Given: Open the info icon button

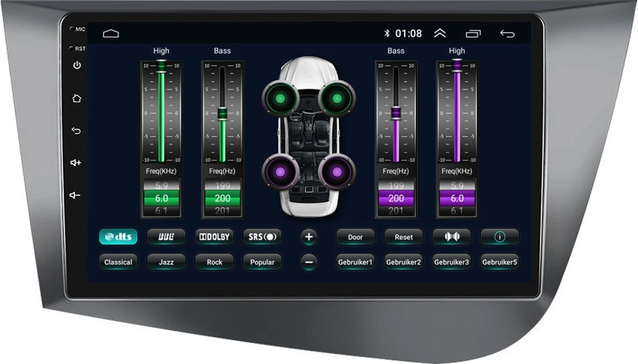Looking at the screenshot, I should tap(499, 237).
